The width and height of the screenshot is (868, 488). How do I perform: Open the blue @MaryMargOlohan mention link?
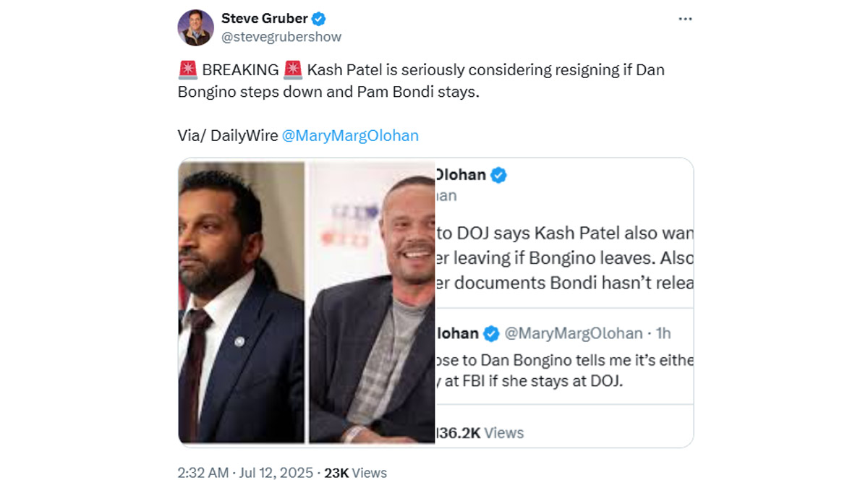(350, 135)
